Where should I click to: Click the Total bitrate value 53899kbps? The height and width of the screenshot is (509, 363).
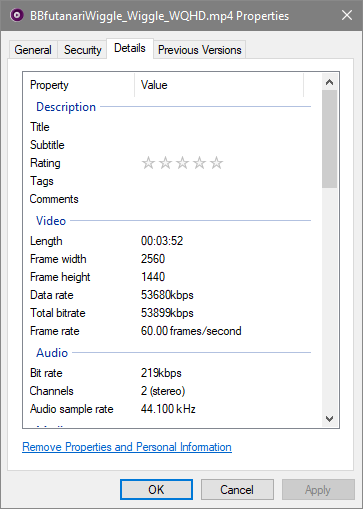[x=167, y=313]
